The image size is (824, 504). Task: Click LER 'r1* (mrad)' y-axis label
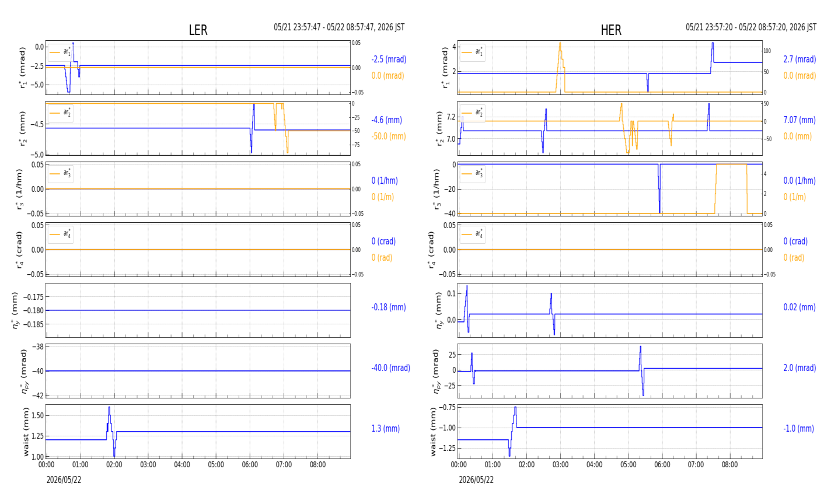point(23,68)
